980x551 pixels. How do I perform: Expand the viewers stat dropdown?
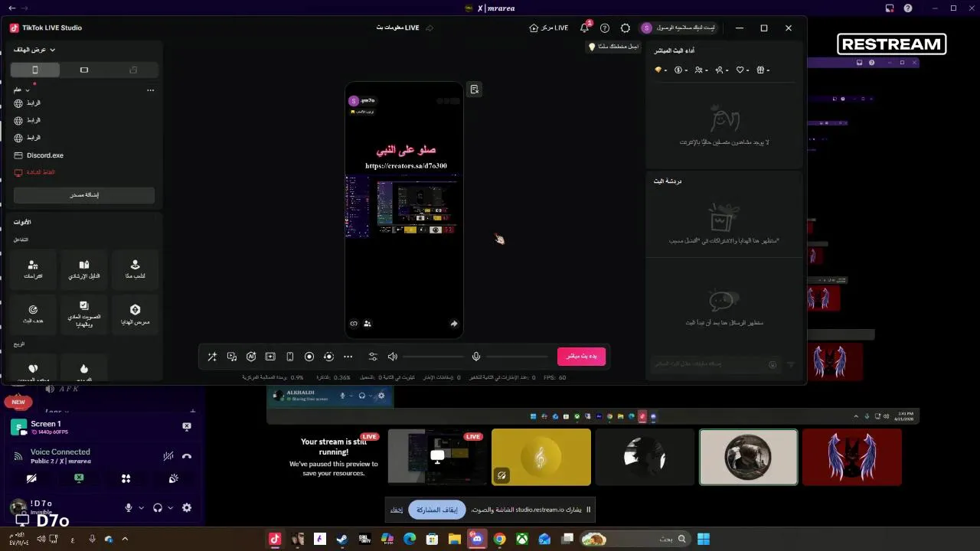(x=702, y=70)
